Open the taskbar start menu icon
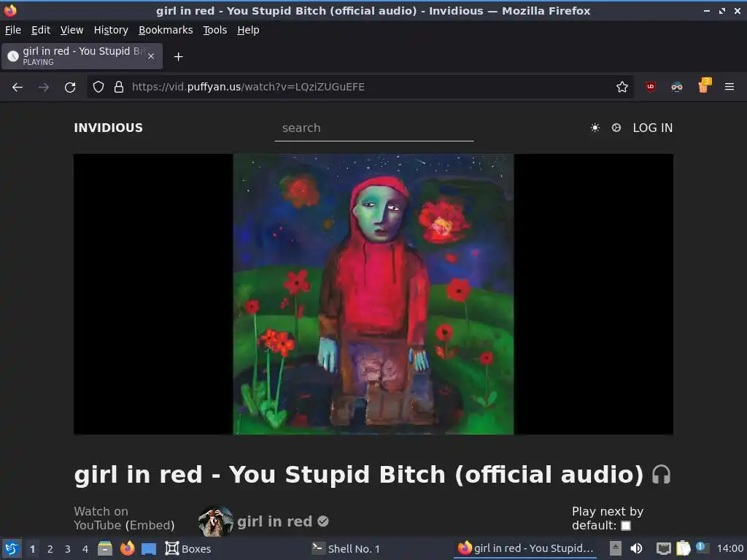Image resolution: width=747 pixels, height=560 pixels. (12, 548)
